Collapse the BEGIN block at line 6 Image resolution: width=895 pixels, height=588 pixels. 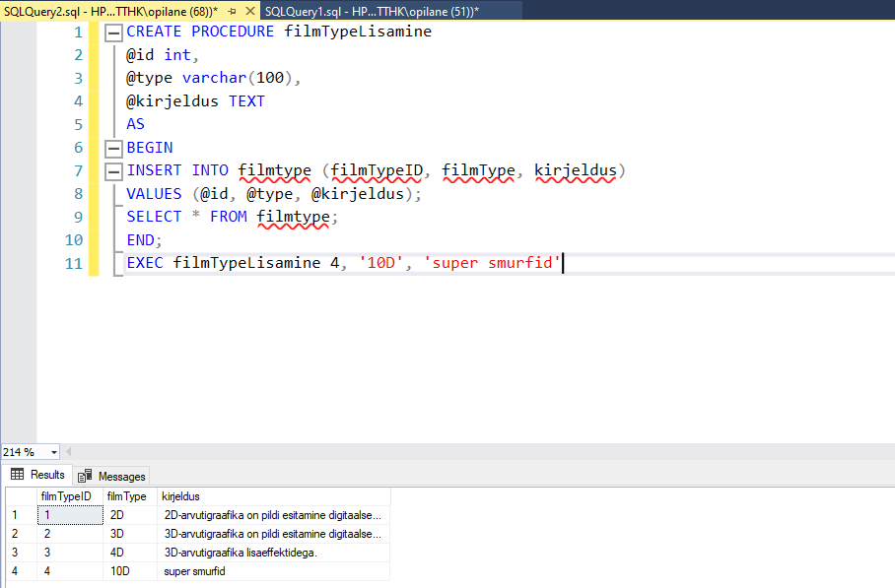111,148
